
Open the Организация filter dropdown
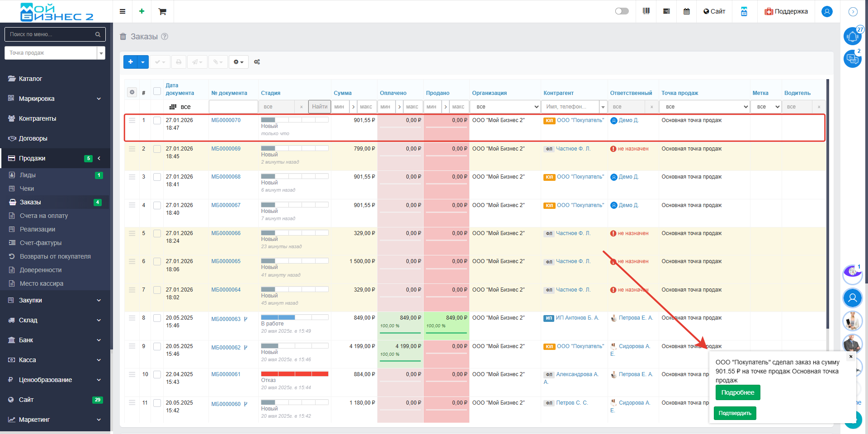point(505,107)
